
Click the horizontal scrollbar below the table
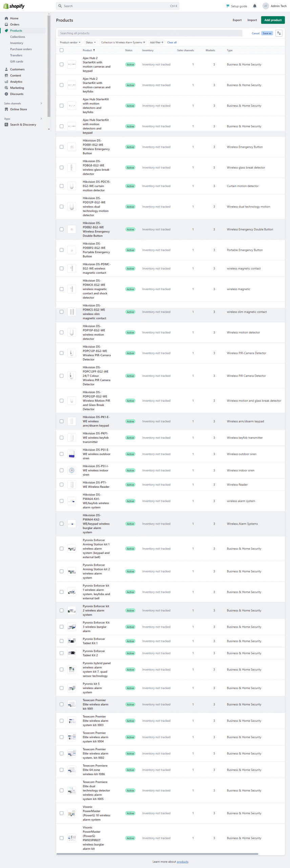coord(157,854)
